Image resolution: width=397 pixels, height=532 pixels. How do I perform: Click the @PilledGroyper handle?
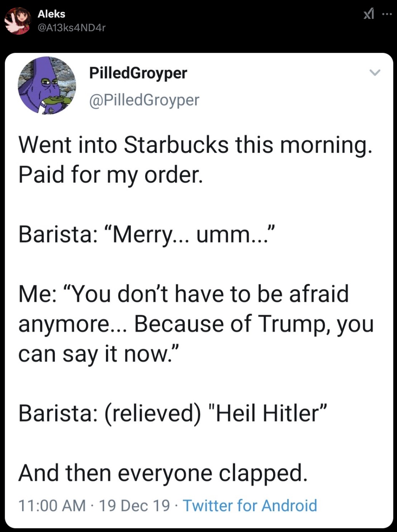pyautogui.click(x=144, y=100)
